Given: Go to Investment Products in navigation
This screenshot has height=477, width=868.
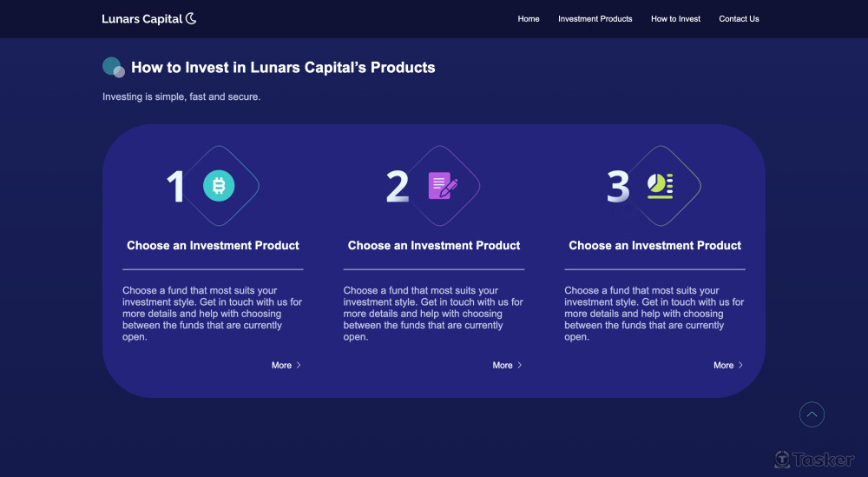Looking at the screenshot, I should coord(595,19).
